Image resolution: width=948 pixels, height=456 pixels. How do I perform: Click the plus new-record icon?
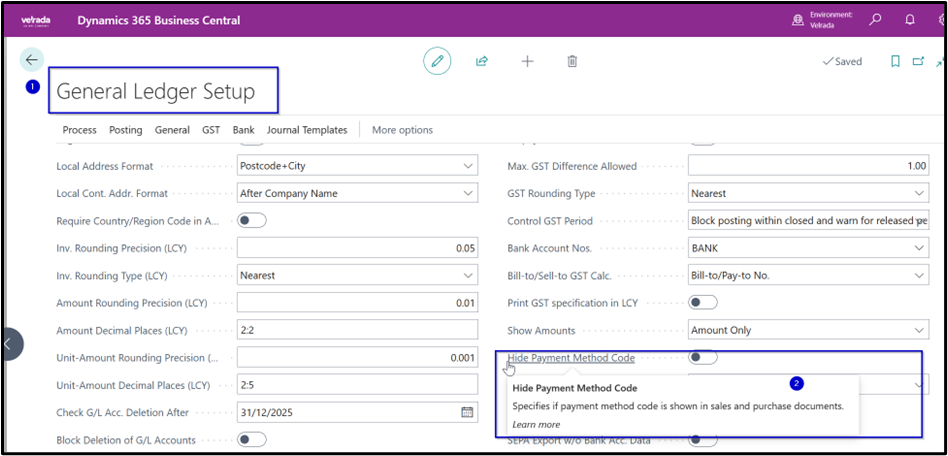527,61
